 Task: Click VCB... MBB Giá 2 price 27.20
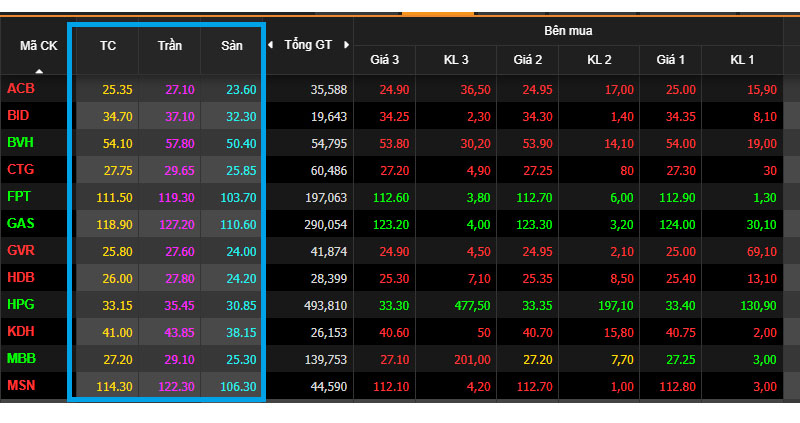coord(537,360)
